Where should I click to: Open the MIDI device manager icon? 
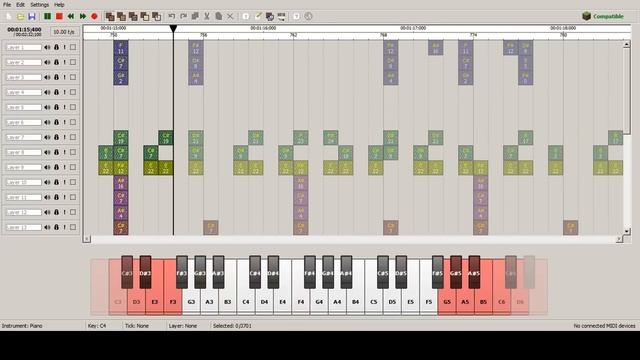[281, 16]
